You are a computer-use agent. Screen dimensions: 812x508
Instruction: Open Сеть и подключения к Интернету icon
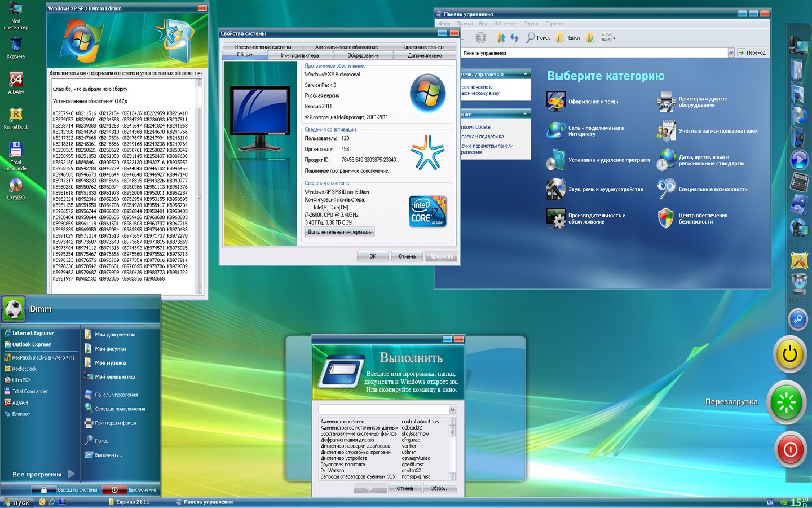556,131
